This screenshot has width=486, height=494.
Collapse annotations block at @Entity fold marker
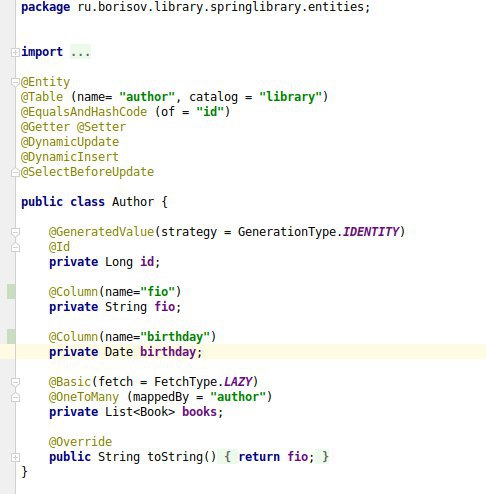(x=15, y=82)
